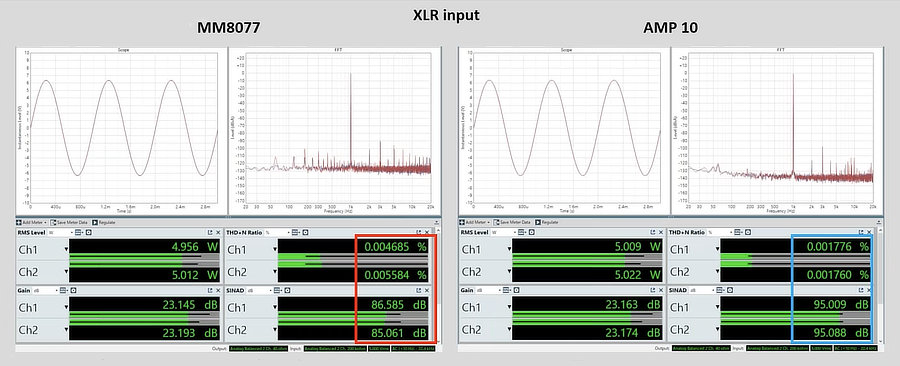Expand SINAD Ch2 arrow in AMP 10 panel

point(717,330)
